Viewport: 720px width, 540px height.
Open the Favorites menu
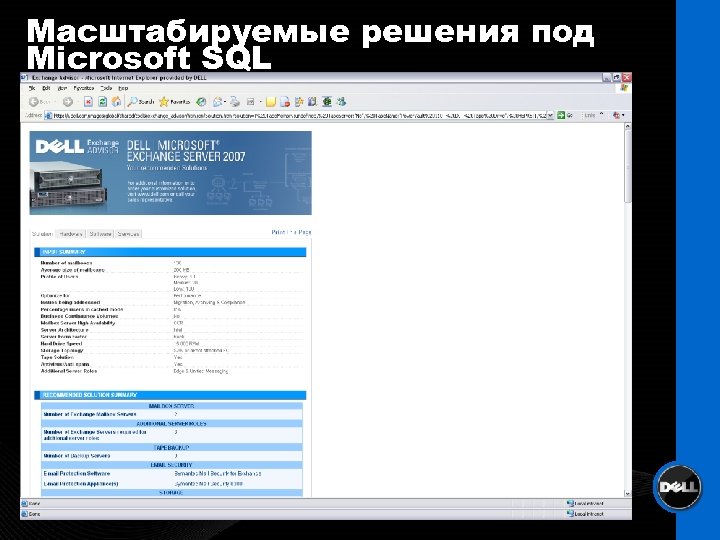coord(84,88)
